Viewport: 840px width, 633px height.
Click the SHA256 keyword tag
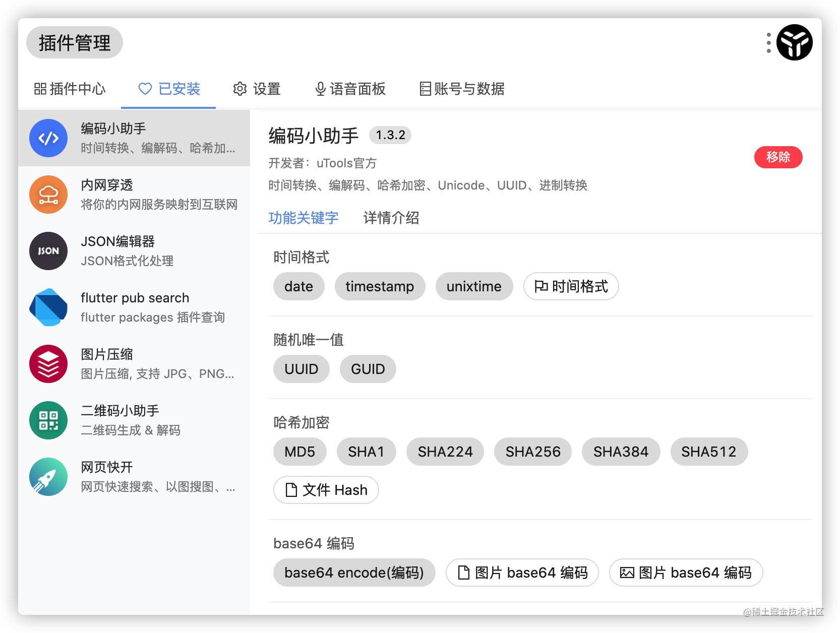(x=533, y=452)
